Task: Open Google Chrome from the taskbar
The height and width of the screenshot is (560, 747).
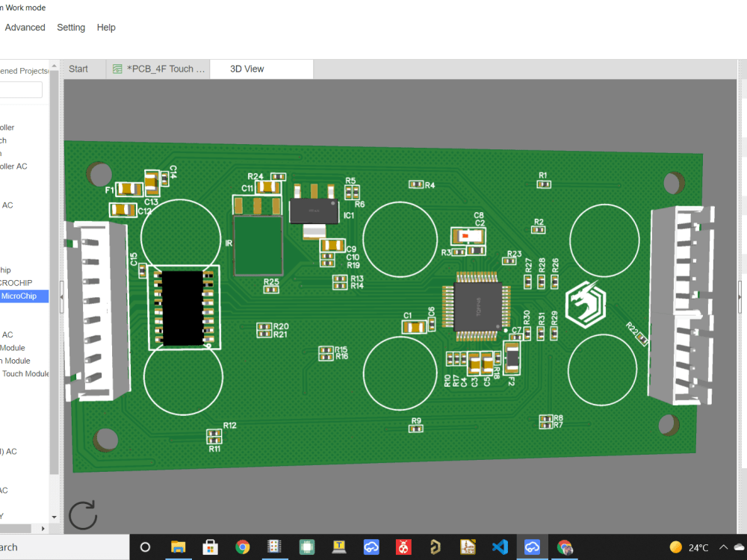Action: coord(242,547)
